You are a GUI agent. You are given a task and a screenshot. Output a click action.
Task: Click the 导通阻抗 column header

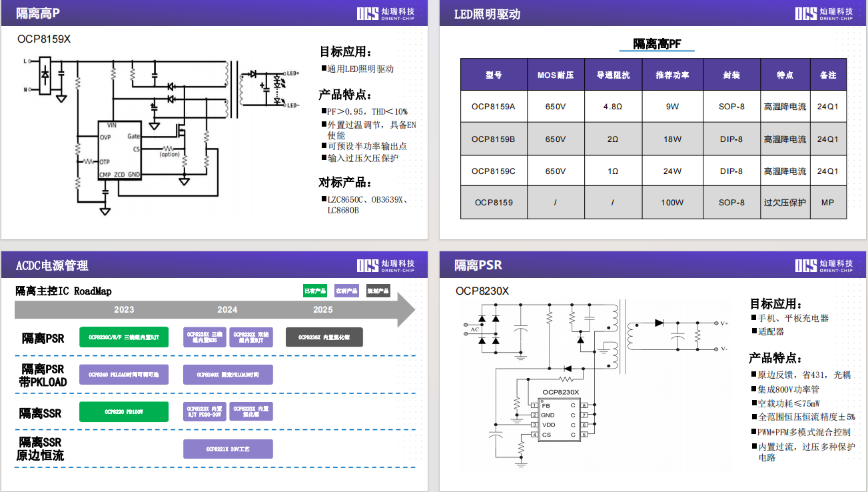(x=612, y=75)
